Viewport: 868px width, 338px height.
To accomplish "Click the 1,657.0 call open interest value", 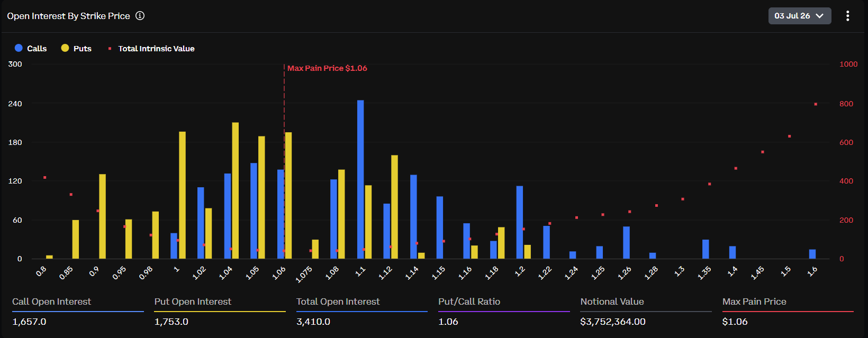I will pyautogui.click(x=29, y=322).
